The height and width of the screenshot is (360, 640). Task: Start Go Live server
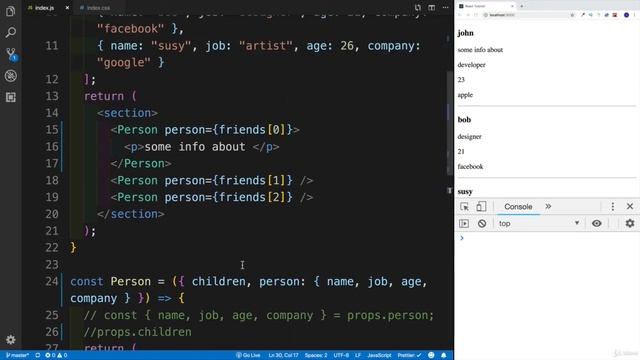pos(248,355)
